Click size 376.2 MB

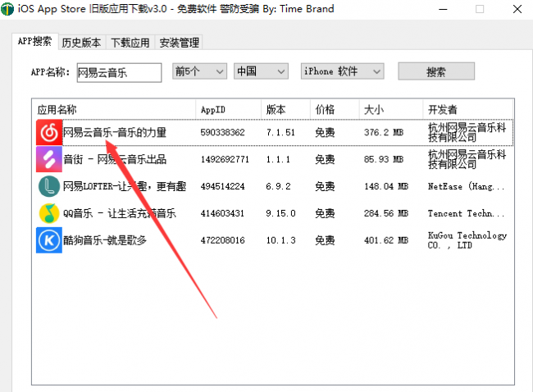(384, 132)
